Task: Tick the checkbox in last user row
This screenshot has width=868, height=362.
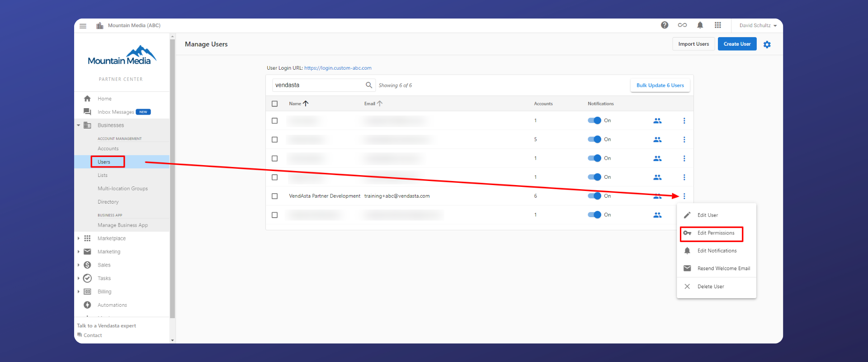Action: point(274,215)
